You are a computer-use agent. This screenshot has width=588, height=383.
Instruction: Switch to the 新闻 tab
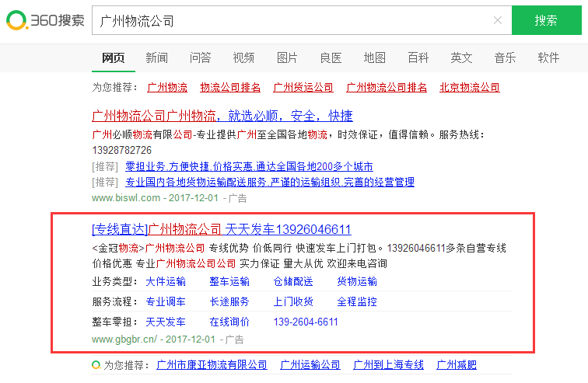tap(156, 57)
